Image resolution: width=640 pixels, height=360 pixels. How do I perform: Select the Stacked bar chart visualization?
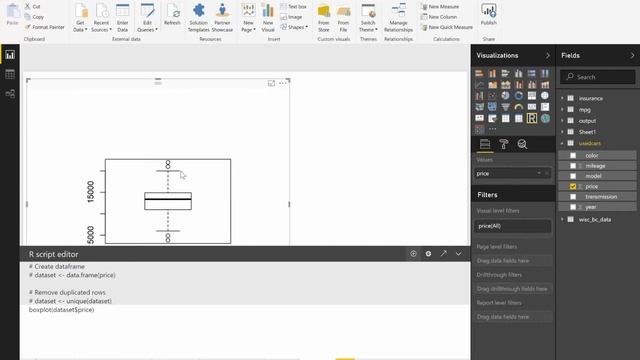click(479, 73)
